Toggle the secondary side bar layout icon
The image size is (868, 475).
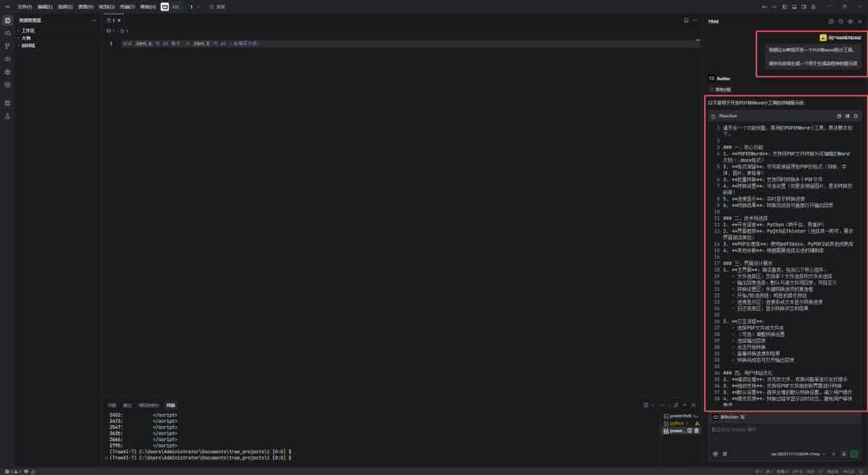point(804,6)
